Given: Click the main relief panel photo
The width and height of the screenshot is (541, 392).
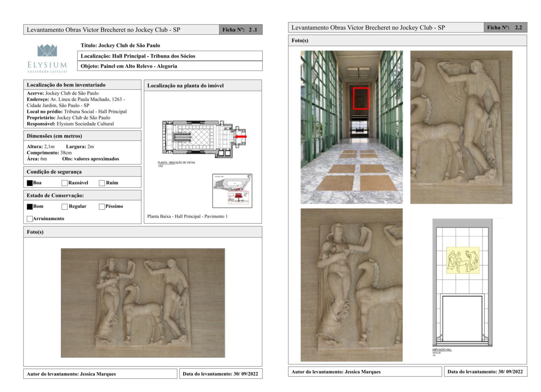Looking at the screenshot, I should pos(143,303).
